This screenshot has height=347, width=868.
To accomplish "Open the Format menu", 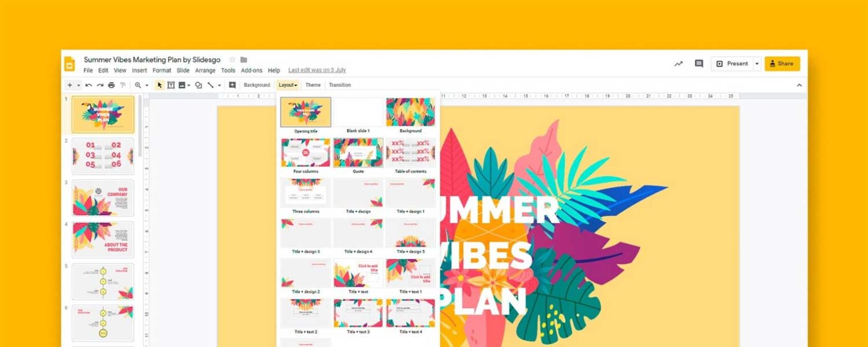I will (162, 70).
